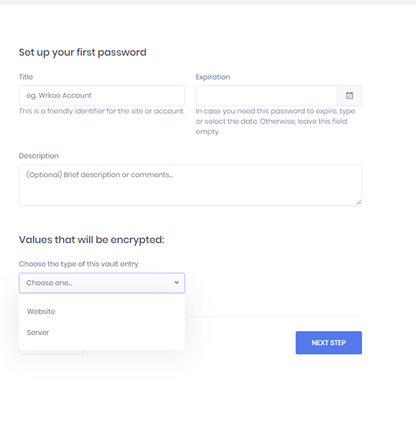Click the 'Title' field label
The height and width of the screenshot is (423, 416).
[x=26, y=77]
